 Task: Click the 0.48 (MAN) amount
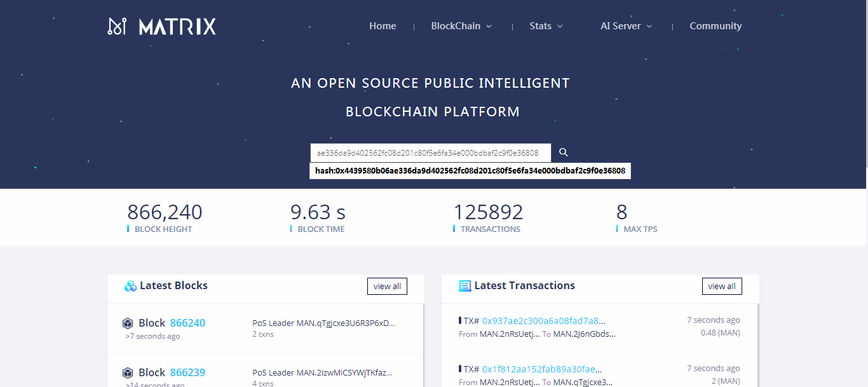coord(721,333)
